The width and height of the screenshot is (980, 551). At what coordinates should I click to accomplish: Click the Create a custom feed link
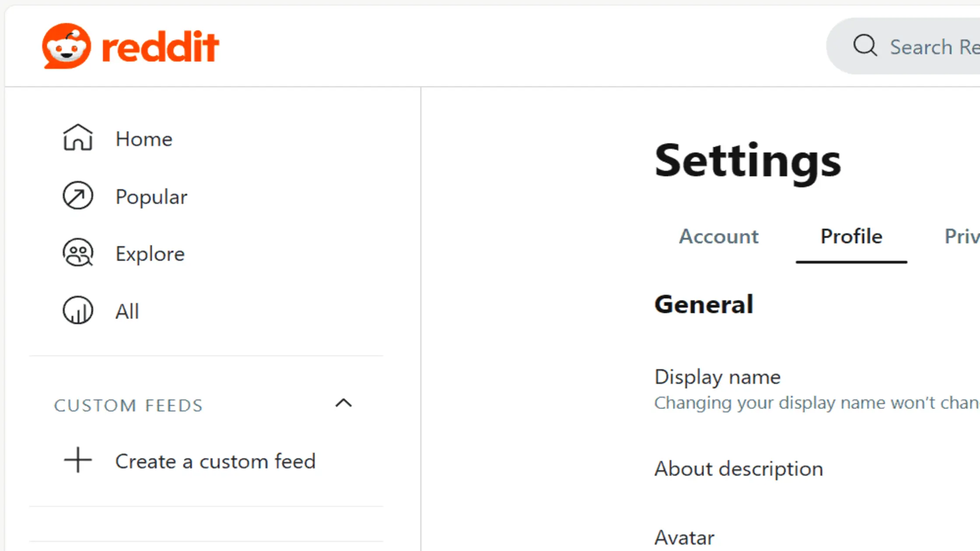(216, 461)
